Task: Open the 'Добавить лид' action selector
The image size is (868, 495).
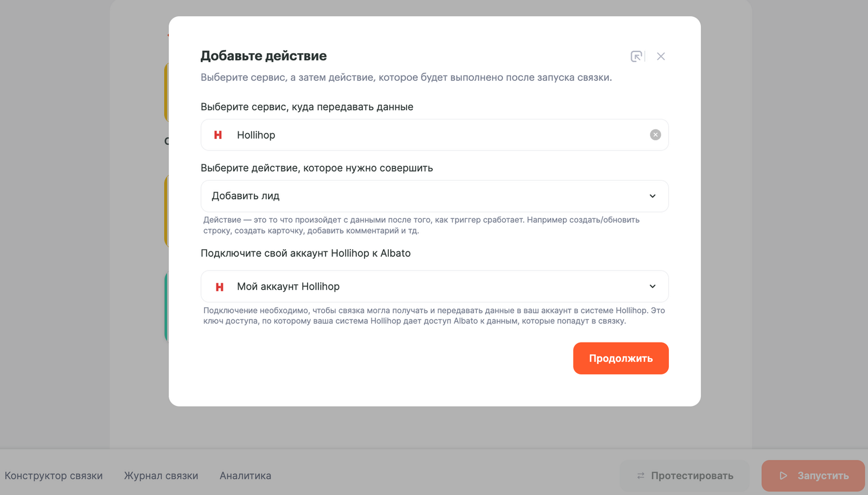Action: [x=423, y=196]
